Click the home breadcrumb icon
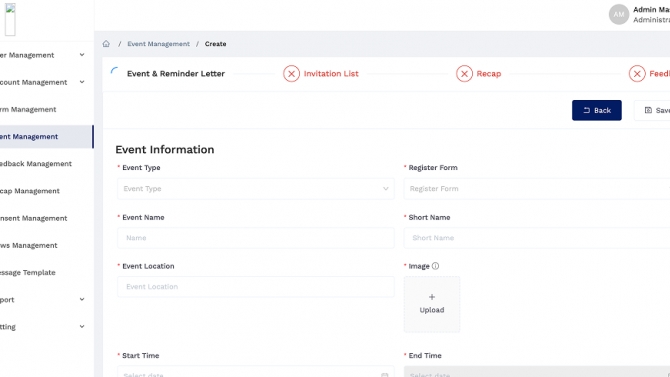Viewport: 670px width, 377px height. point(106,44)
